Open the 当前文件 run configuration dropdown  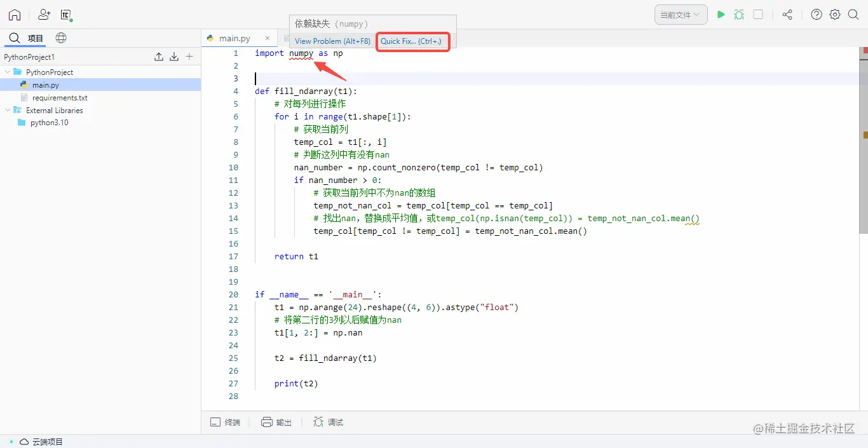pos(681,15)
